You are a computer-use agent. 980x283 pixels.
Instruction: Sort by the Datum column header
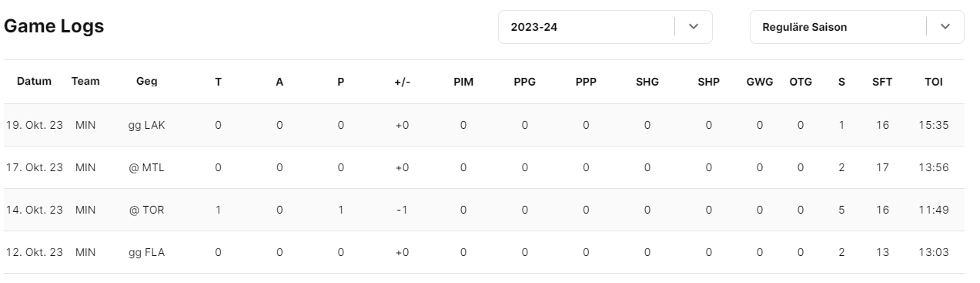(34, 81)
